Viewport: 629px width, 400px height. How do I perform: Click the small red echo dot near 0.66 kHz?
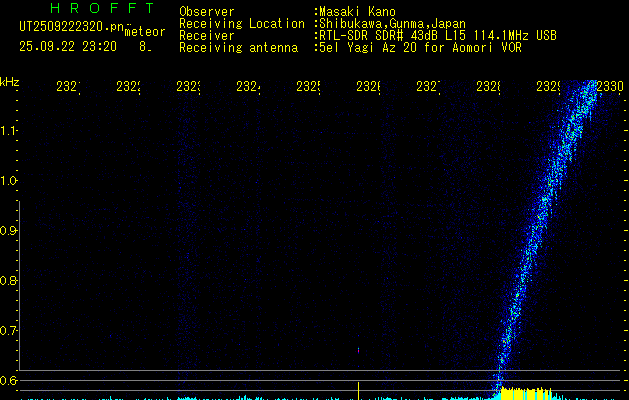[358, 351]
